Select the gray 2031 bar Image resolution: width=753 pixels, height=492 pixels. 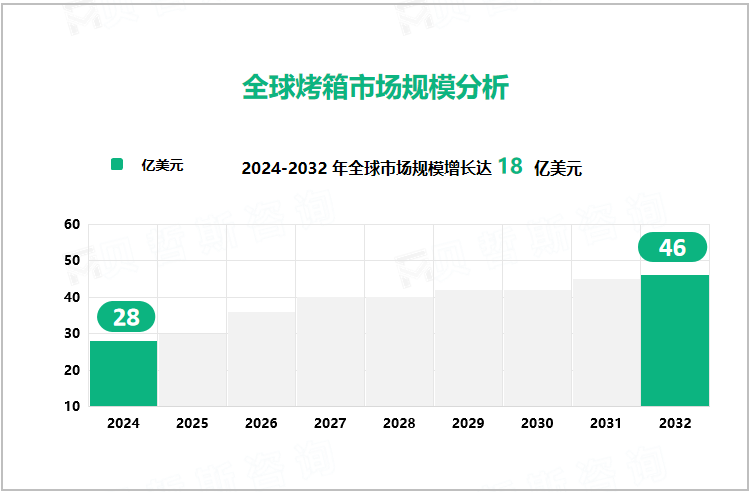[x=606, y=343]
